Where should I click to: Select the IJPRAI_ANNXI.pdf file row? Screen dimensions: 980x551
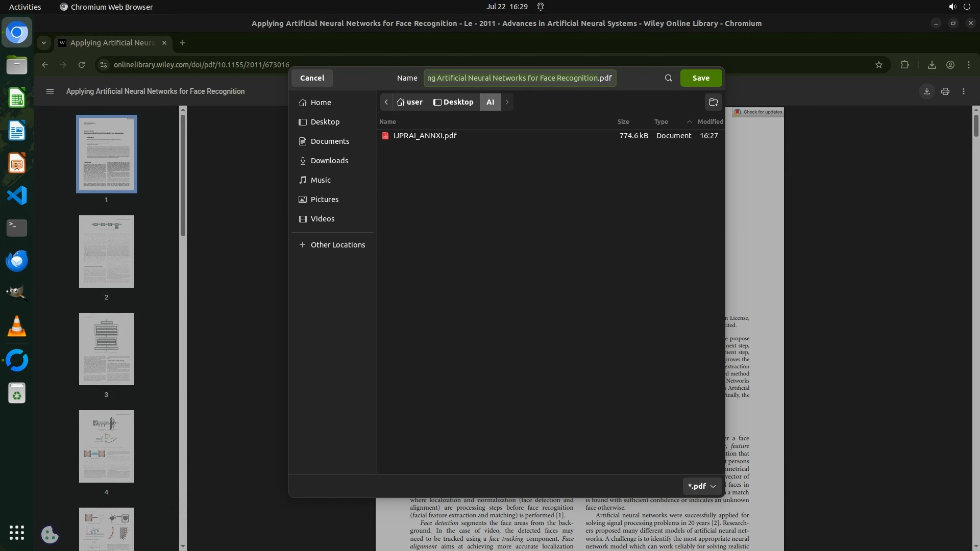(425, 136)
